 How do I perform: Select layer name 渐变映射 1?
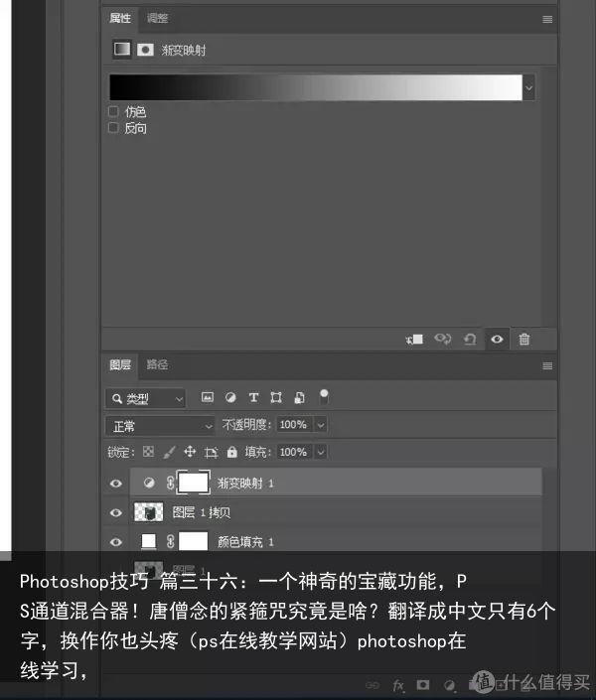pos(245,483)
